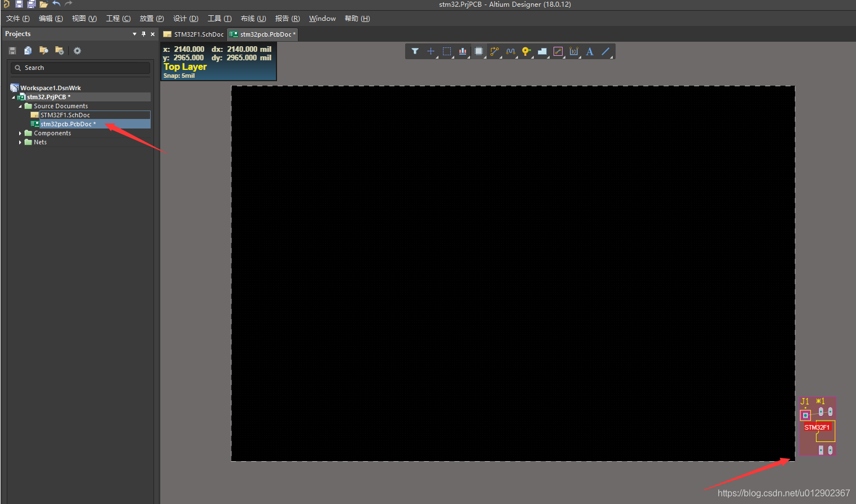The height and width of the screenshot is (504, 856).
Task: Select the place via tool
Action: (526, 51)
